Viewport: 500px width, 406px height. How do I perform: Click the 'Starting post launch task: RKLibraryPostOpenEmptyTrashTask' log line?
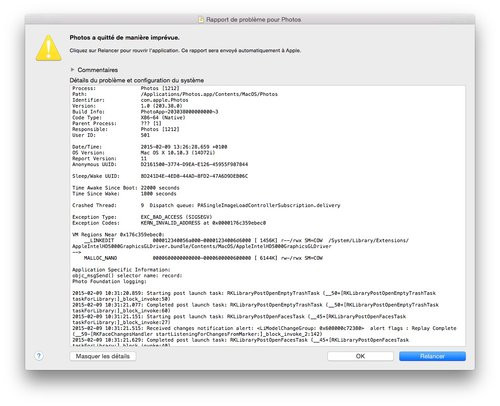[x=254, y=293]
